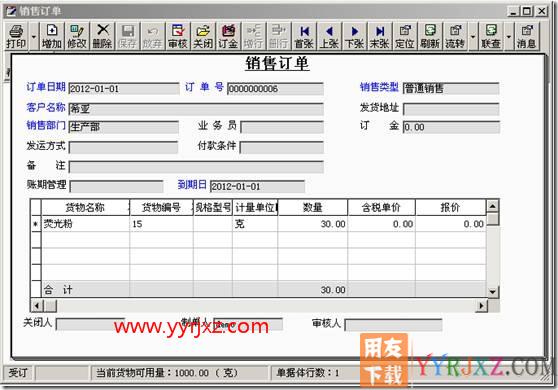
Task: Click the 账期管理 field
Action: pyautogui.click(x=116, y=186)
